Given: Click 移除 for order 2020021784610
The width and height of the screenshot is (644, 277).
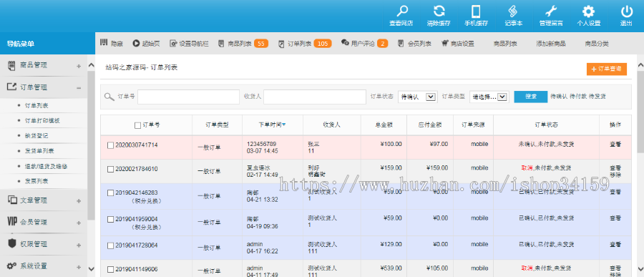Looking at the screenshot, I should tap(615, 175).
